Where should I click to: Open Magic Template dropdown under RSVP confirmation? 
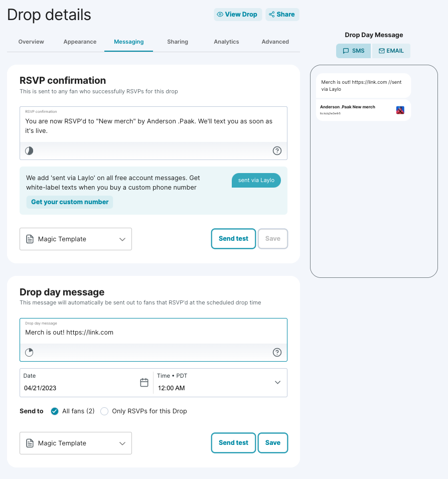click(76, 239)
